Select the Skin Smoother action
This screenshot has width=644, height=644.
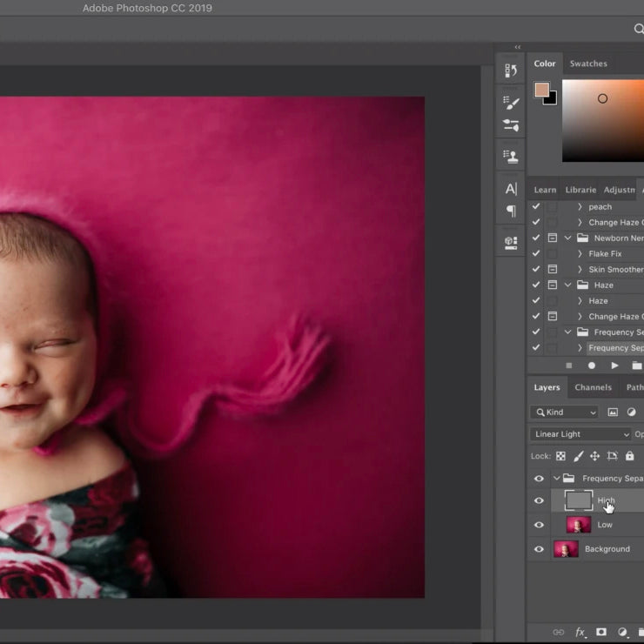point(614,270)
